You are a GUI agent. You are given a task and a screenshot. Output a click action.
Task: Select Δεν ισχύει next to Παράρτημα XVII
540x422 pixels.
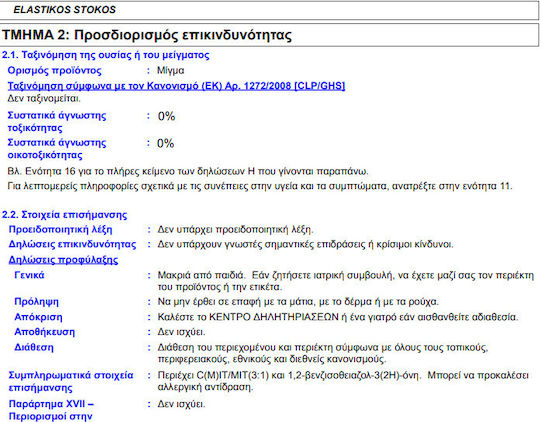[181, 404]
